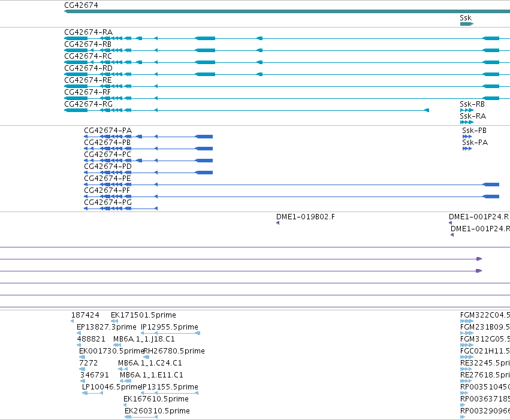Click the 488821 feature arrow

79,345
